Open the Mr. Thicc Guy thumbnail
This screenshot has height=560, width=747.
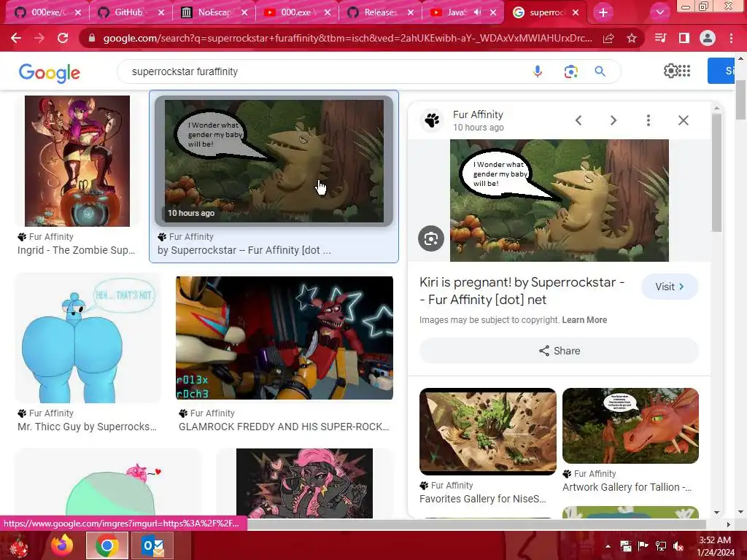[88, 338]
